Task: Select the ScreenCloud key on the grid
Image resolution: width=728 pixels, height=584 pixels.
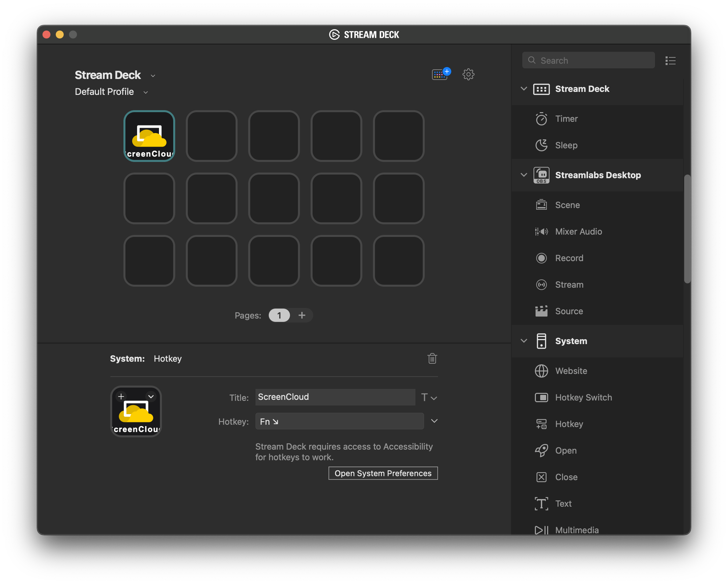Action: [149, 136]
